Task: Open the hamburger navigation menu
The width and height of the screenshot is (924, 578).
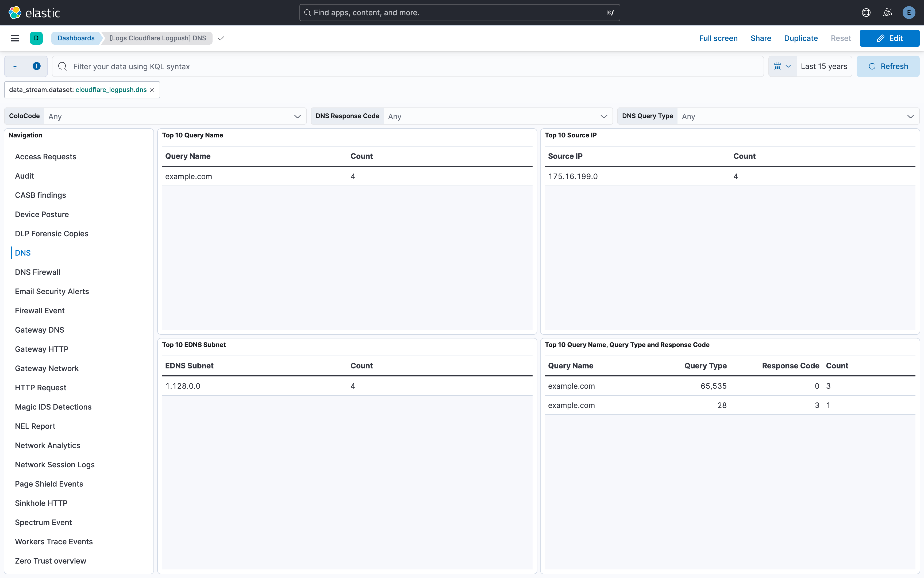Action: (x=15, y=38)
